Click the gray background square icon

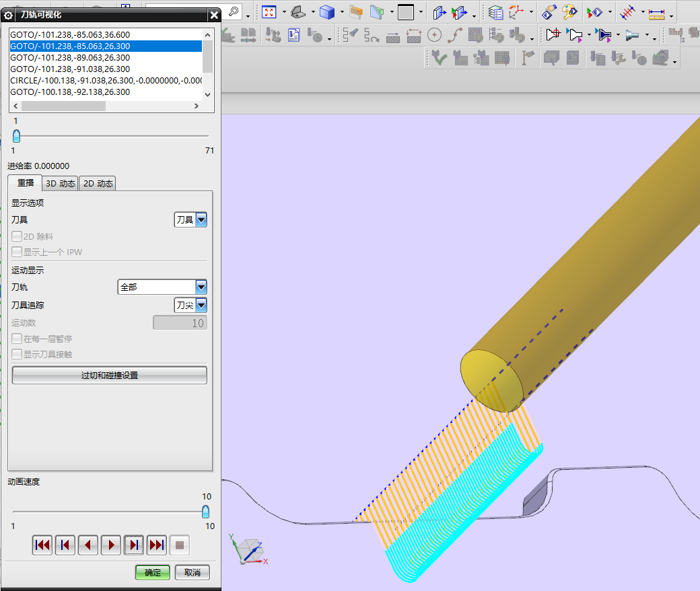(x=406, y=12)
